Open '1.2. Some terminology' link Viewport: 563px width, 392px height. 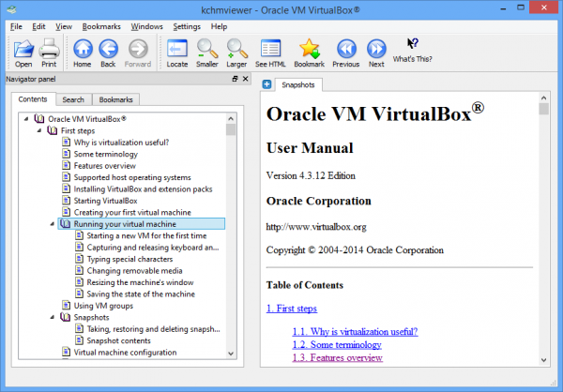[x=337, y=344]
